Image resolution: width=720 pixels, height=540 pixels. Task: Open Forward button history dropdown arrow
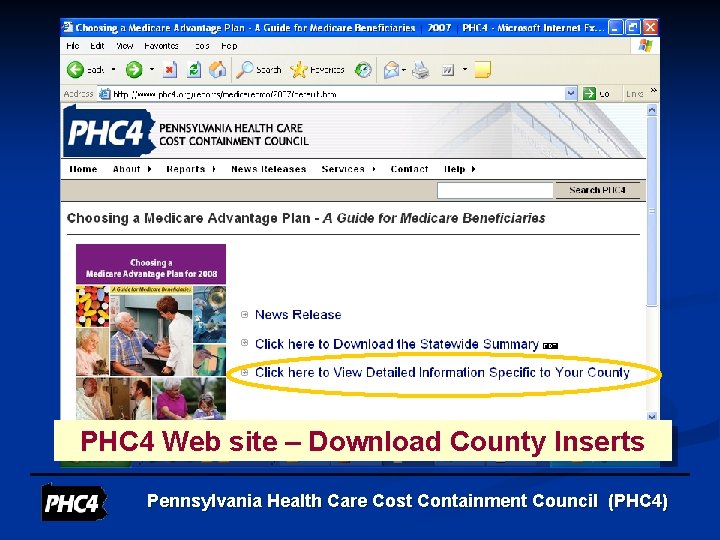click(152, 70)
